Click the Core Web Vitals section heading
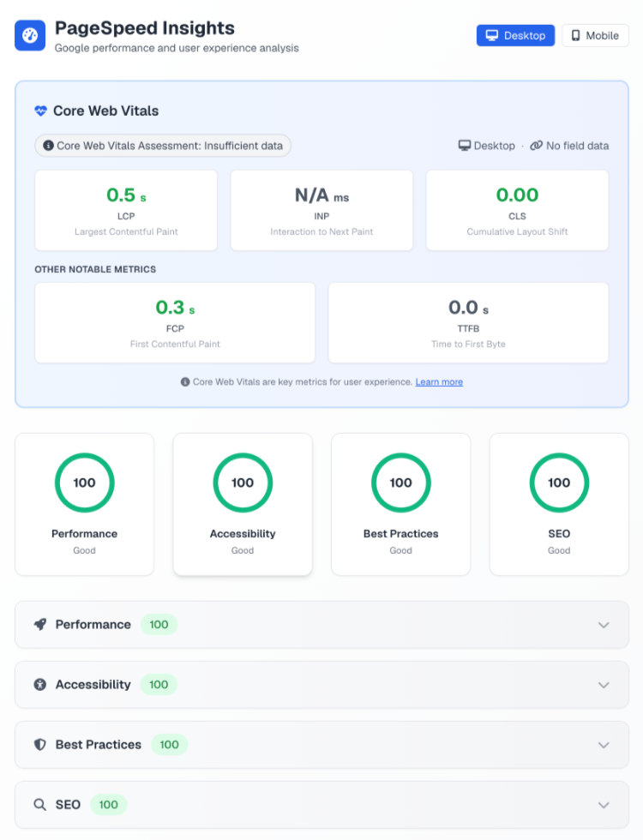The image size is (643, 840). [106, 111]
